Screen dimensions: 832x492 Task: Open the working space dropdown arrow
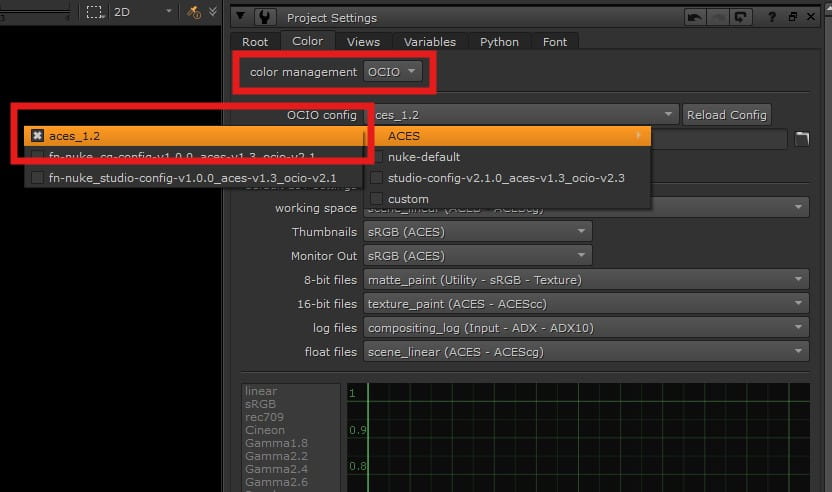[798, 208]
